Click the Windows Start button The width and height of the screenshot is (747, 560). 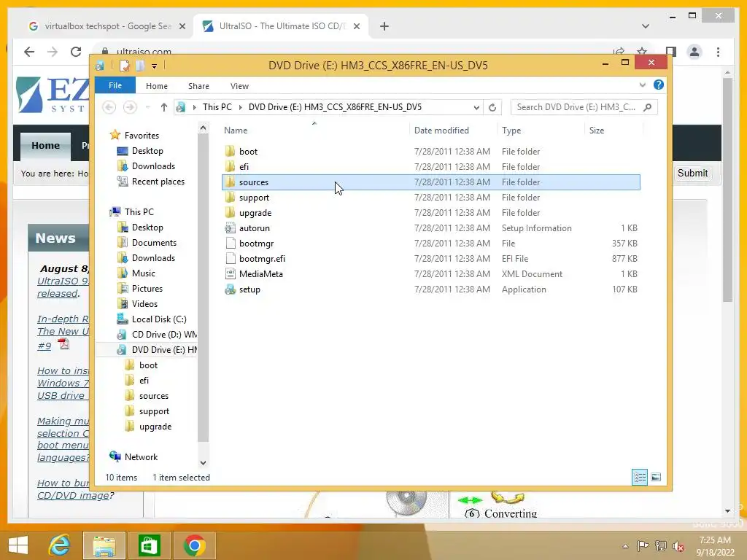click(18, 545)
